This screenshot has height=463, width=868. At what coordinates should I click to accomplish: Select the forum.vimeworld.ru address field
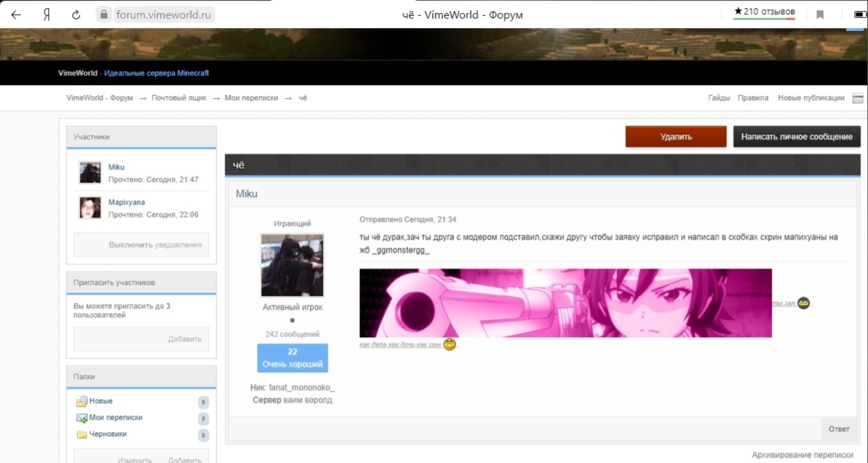(x=164, y=14)
